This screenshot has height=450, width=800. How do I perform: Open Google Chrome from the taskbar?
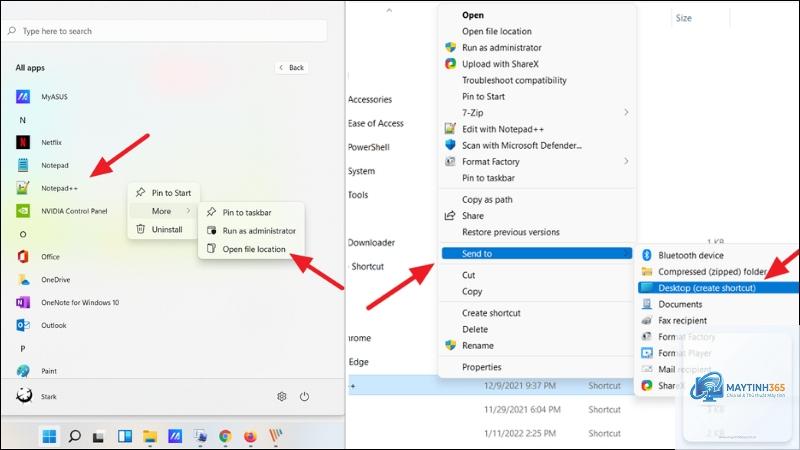(x=225, y=436)
